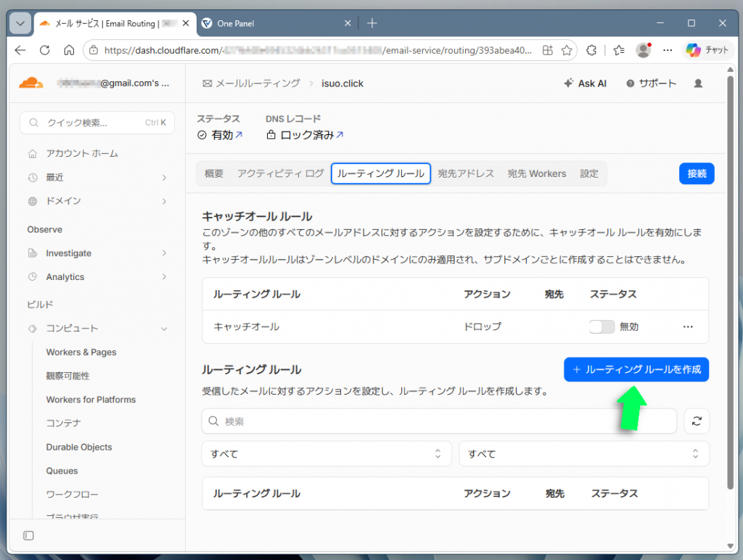Viewport: 743px width, 560px height.
Task: Switch to 設定 tab
Action: (x=589, y=173)
